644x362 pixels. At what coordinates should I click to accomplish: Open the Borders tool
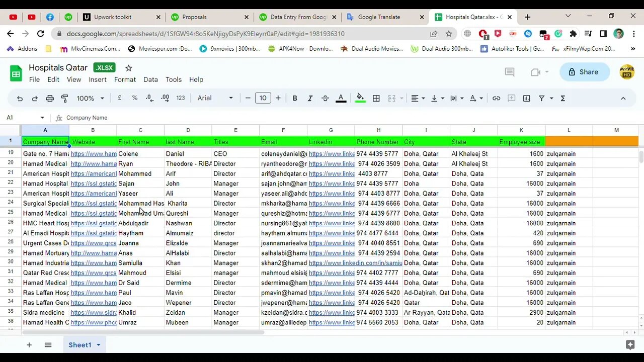[x=376, y=99]
